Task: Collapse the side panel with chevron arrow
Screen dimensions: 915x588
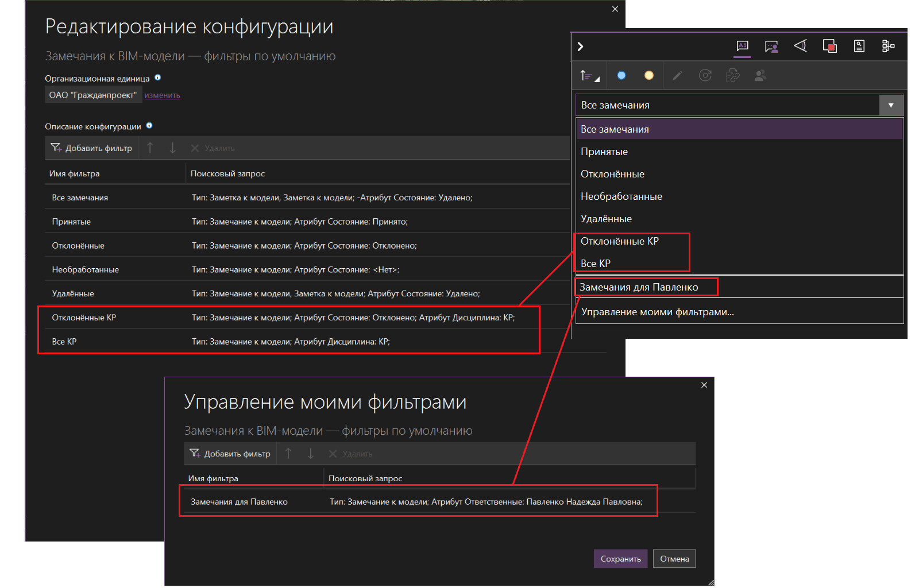Action: 580,47
